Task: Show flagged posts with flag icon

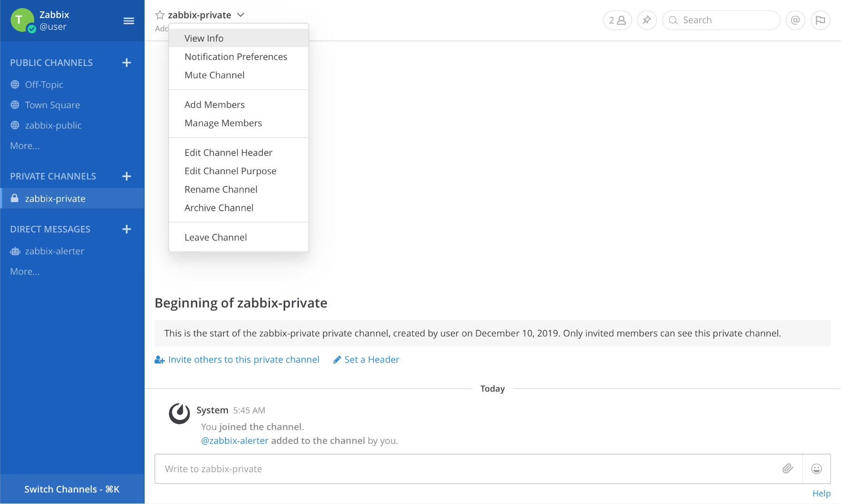Action: click(820, 20)
